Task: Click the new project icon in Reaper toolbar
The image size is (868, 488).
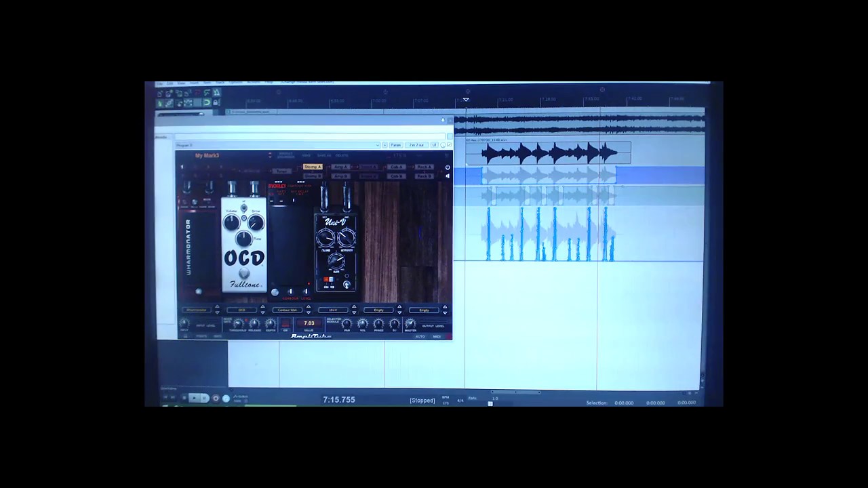Action: point(161,93)
